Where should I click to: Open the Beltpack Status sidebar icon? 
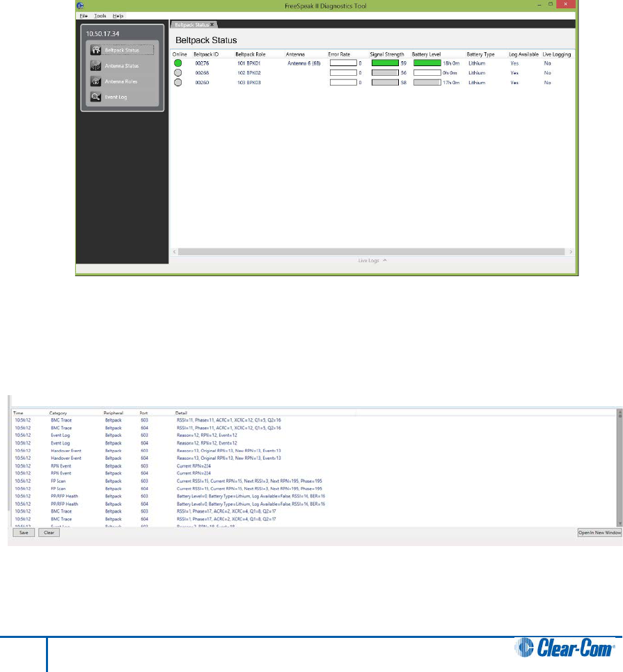click(95, 50)
